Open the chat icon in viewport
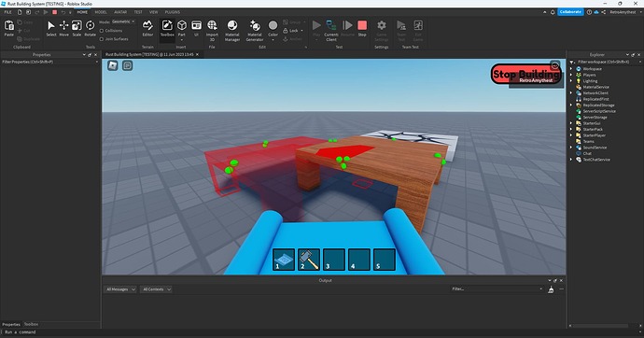Image resolution: width=644 pixels, height=338 pixels. [x=127, y=65]
